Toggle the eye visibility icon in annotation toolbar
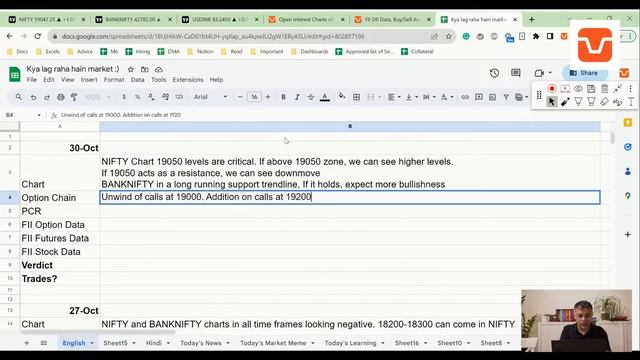640x360 pixels. pyautogui.click(x=578, y=89)
